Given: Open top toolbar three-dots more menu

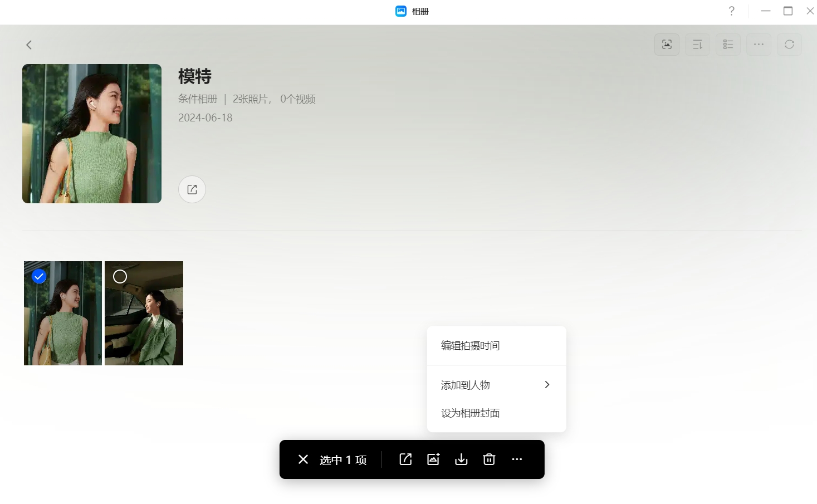Looking at the screenshot, I should coord(759,45).
